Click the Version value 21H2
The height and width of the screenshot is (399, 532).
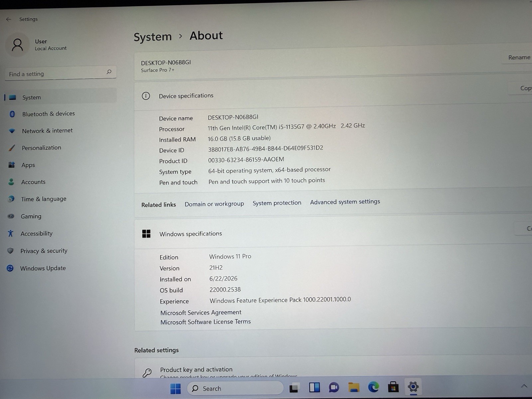(x=216, y=268)
